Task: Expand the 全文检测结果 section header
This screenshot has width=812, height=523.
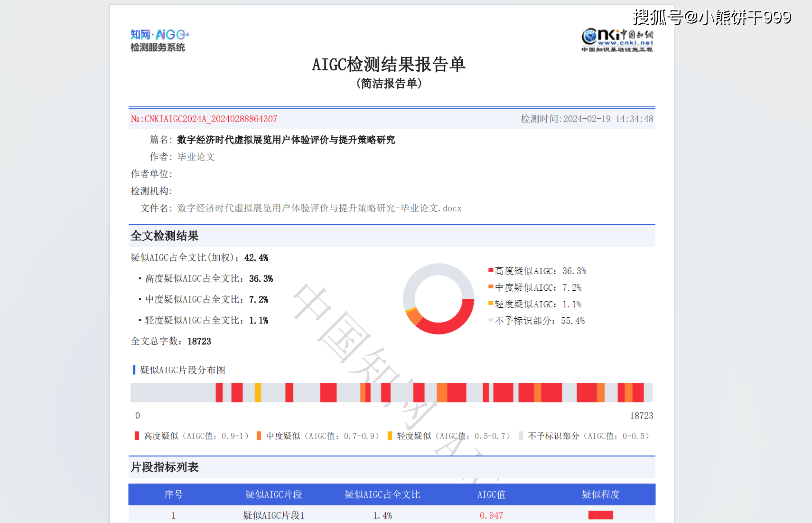Action: pos(165,236)
